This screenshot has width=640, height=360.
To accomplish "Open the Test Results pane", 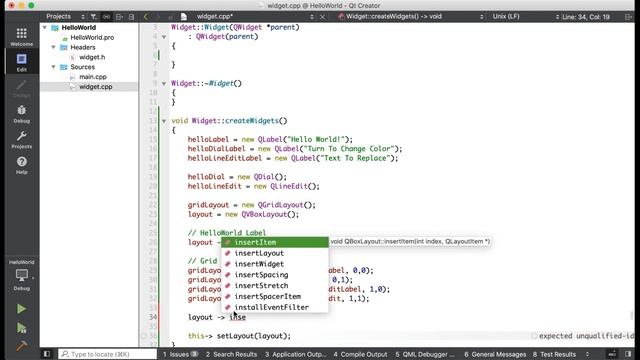I will [554, 354].
